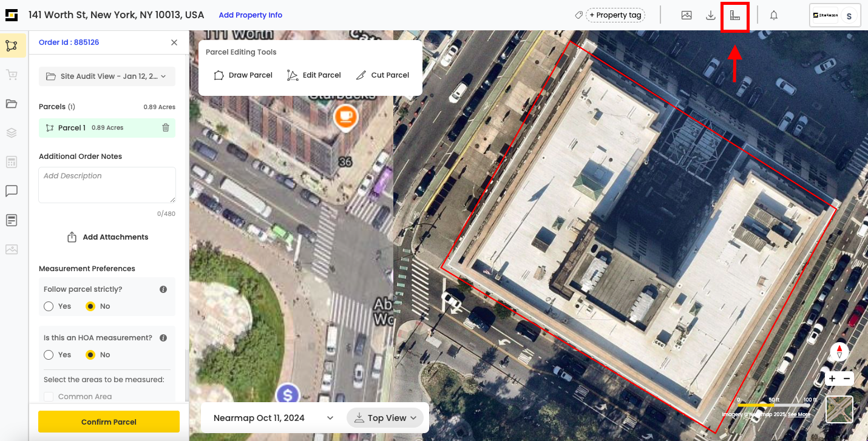Viewport: 868px width, 441px height.
Task: Click the Add Description notes field
Action: point(107,185)
